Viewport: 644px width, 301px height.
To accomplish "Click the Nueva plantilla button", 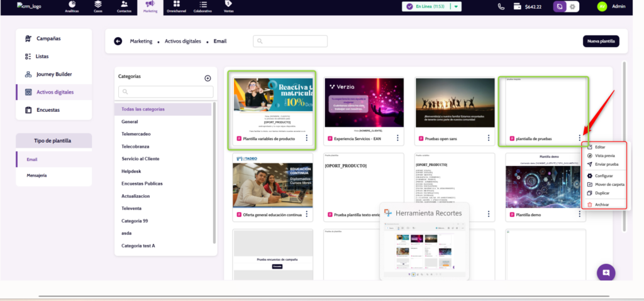I will click(x=601, y=41).
